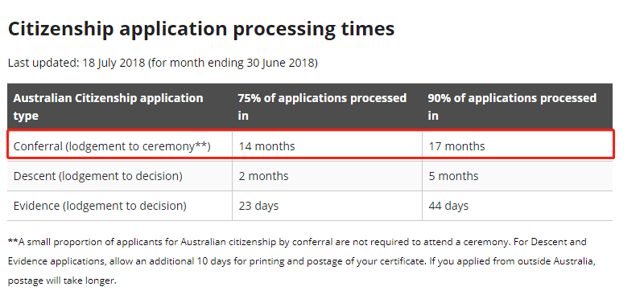Click the footnote's first line about conferral ceremony
This screenshot has width=644, height=299.
point(297,242)
